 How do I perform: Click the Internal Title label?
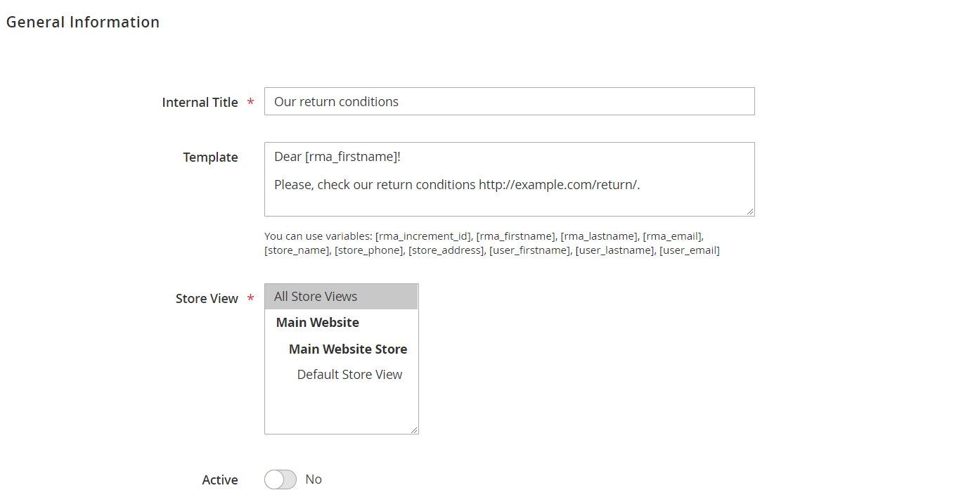(x=200, y=103)
